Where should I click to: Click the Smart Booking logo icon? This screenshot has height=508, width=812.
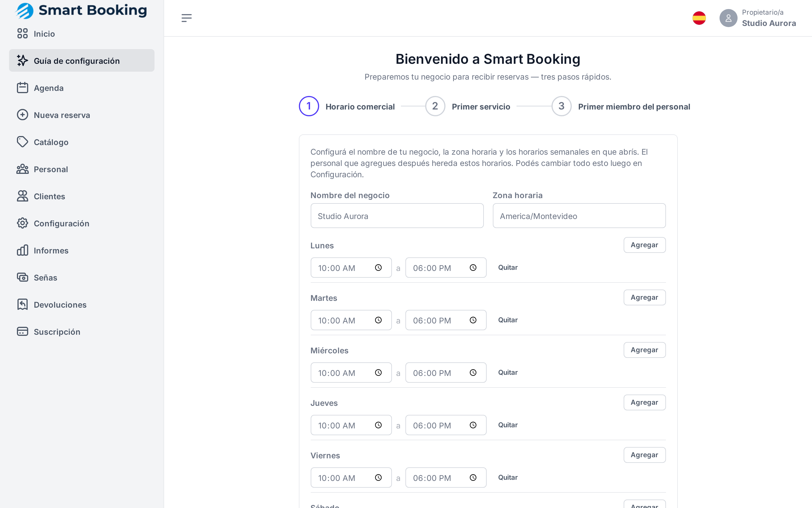pos(25,11)
